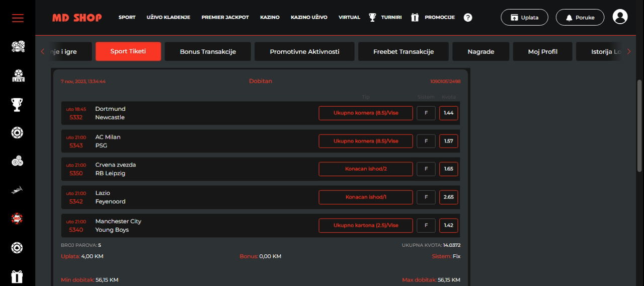
Task: Open the red MD chip sidebar icon
Action: (18, 219)
